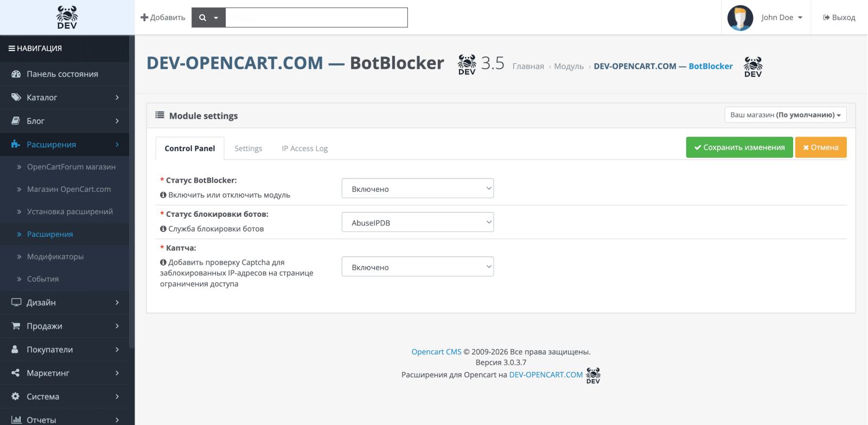Click info icon beside Служба блокировки ботов
The image size is (868, 425).
tap(163, 229)
